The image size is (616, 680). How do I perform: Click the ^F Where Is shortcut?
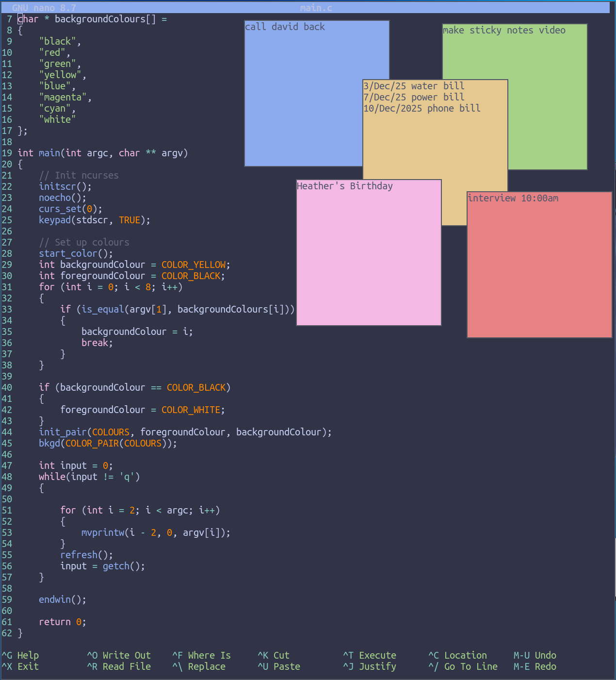click(x=201, y=655)
